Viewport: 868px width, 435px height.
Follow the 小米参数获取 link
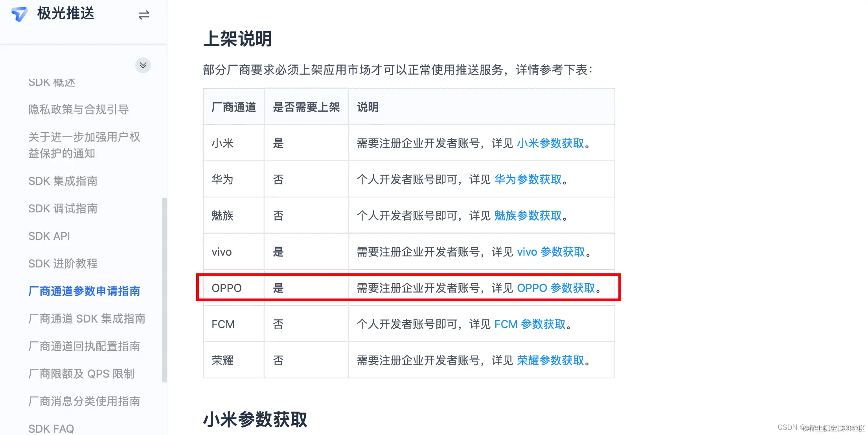(550, 144)
